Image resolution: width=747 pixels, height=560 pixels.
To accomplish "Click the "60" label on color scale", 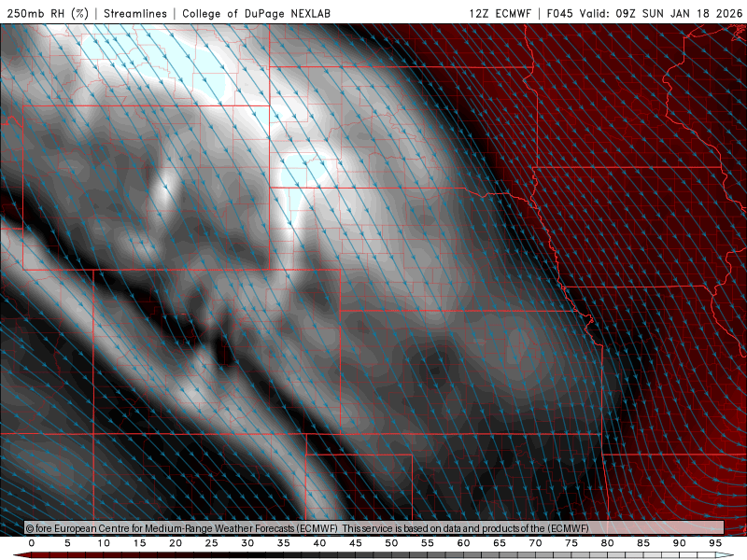I will click(463, 543).
